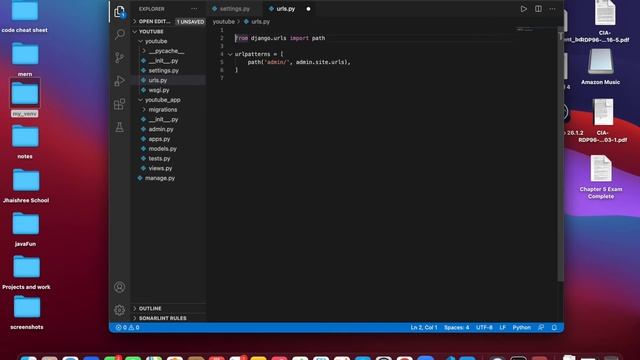Close unsaved urls.py tab via dot
Image resolution: width=640 pixels, height=360 pixels.
pyautogui.click(x=309, y=9)
